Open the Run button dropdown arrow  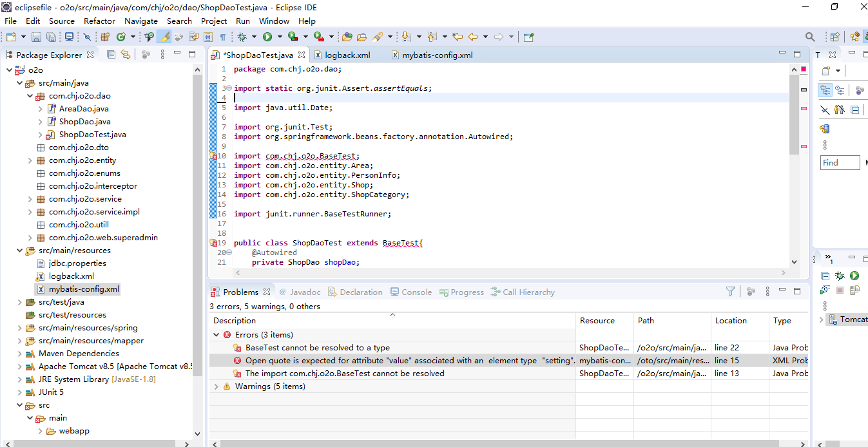[278, 37]
